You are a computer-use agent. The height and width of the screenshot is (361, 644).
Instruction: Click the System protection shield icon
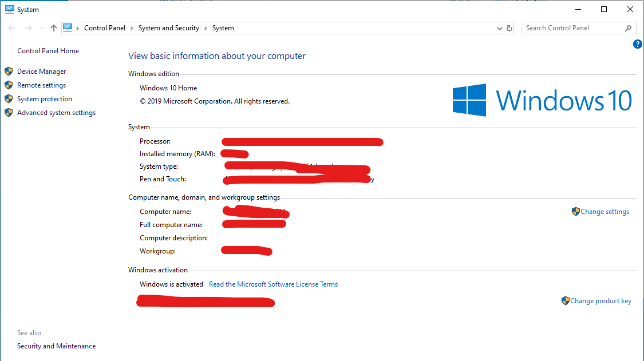coord(9,99)
